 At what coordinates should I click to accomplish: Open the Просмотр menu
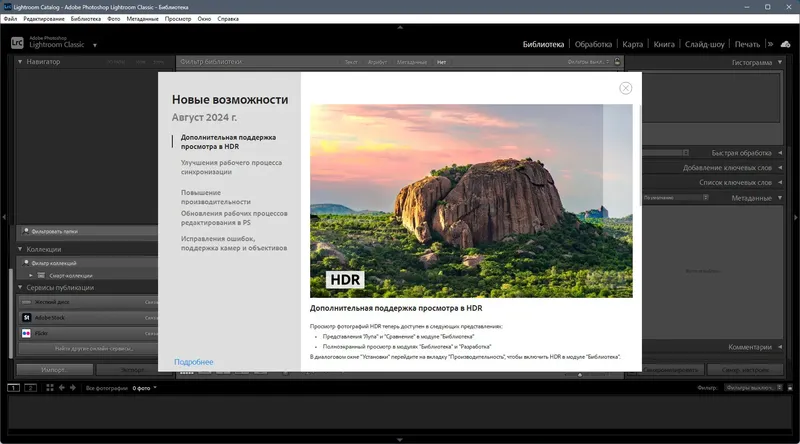(178, 19)
